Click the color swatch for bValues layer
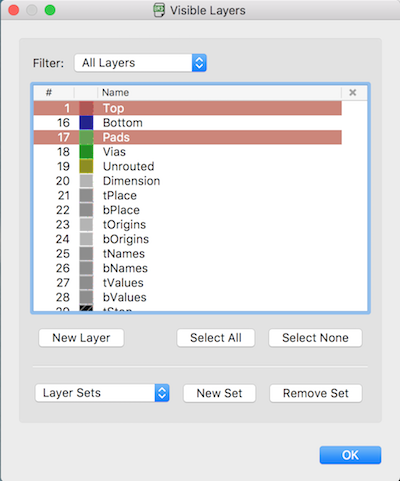The width and height of the screenshot is (400, 481). [86, 297]
